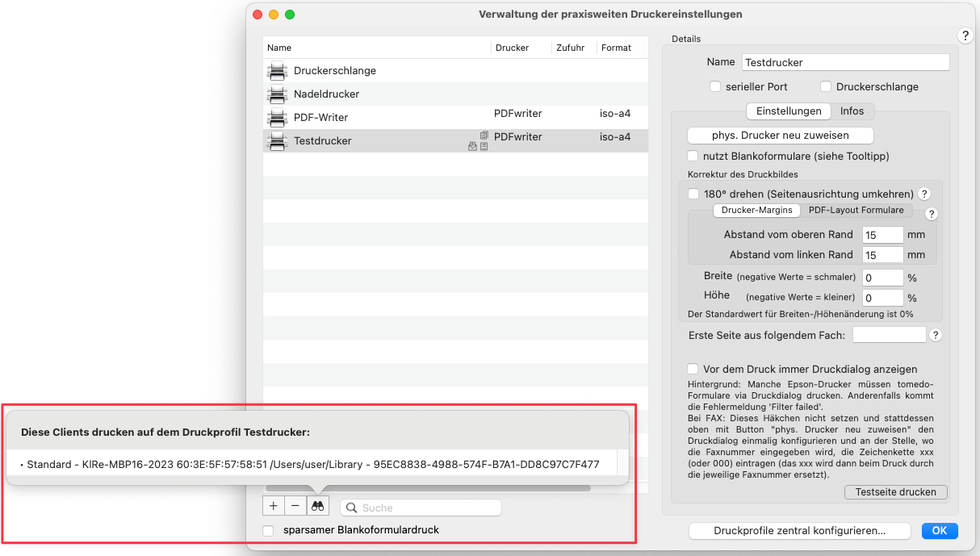
Task: Select the PDF-Layout Formulare tab
Action: pyautogui.click(x=856, y=210)
